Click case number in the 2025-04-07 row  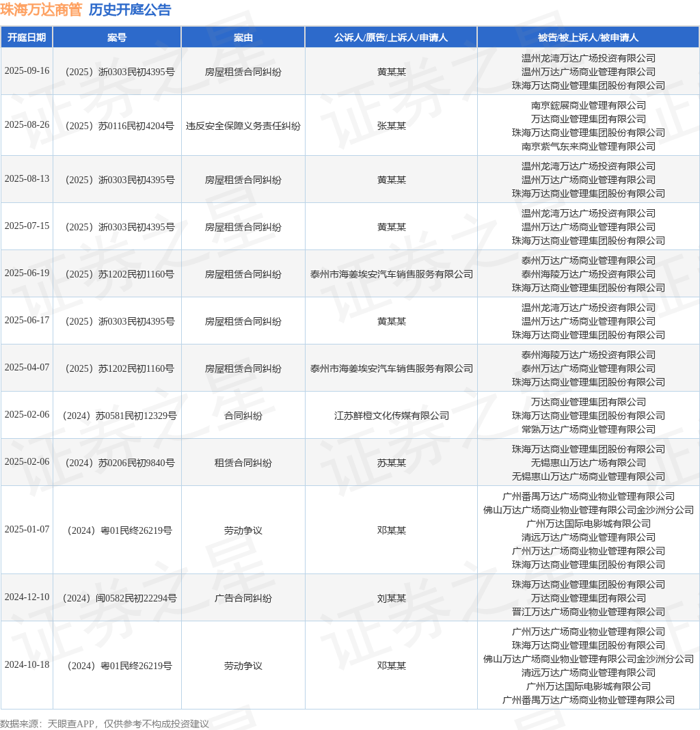coord(120,368)
